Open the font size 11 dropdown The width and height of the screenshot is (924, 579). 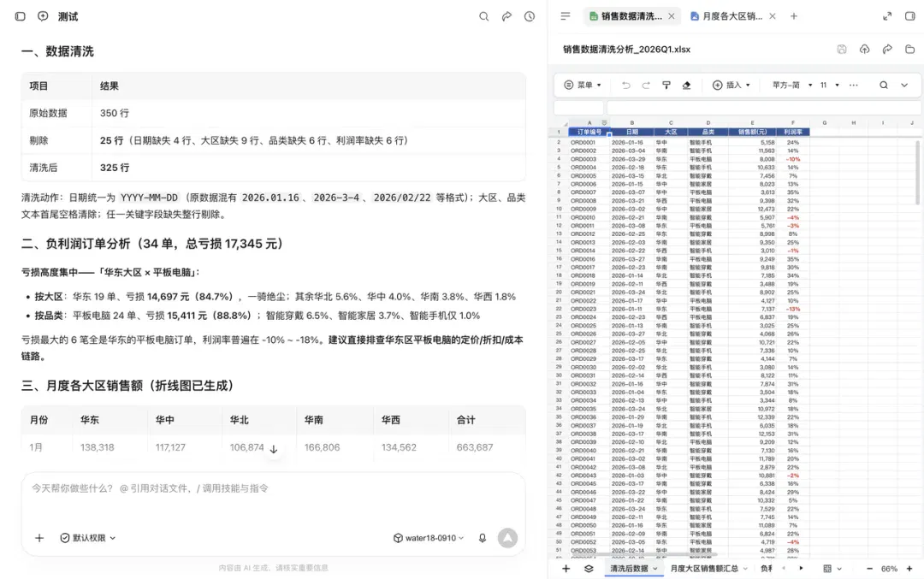point(830,86)
